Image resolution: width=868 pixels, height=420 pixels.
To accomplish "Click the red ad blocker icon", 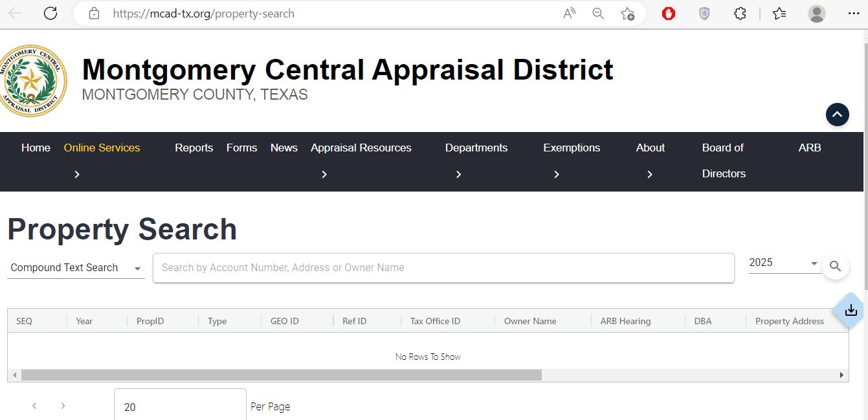I will 667,13.
